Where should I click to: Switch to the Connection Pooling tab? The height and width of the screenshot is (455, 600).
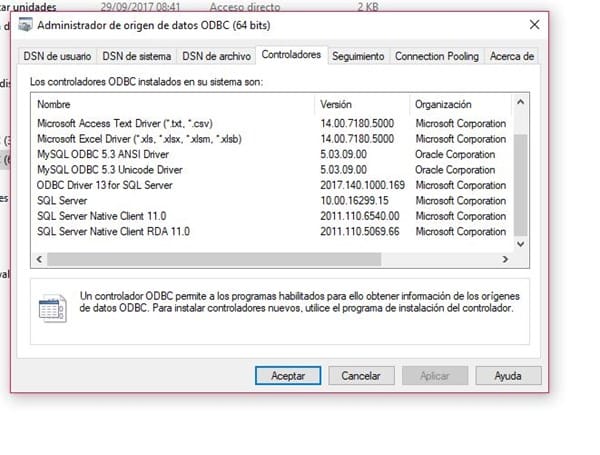tap(437, 56)
